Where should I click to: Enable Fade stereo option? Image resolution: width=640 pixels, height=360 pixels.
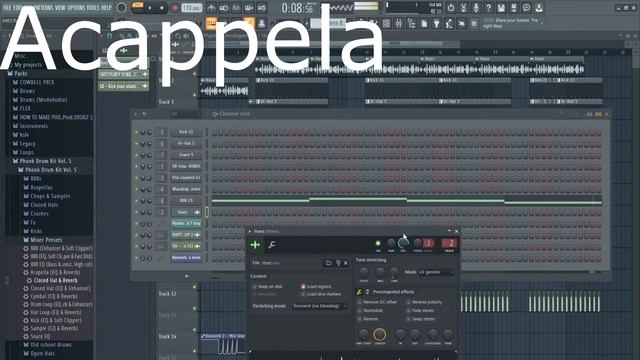tap(408, 311)
